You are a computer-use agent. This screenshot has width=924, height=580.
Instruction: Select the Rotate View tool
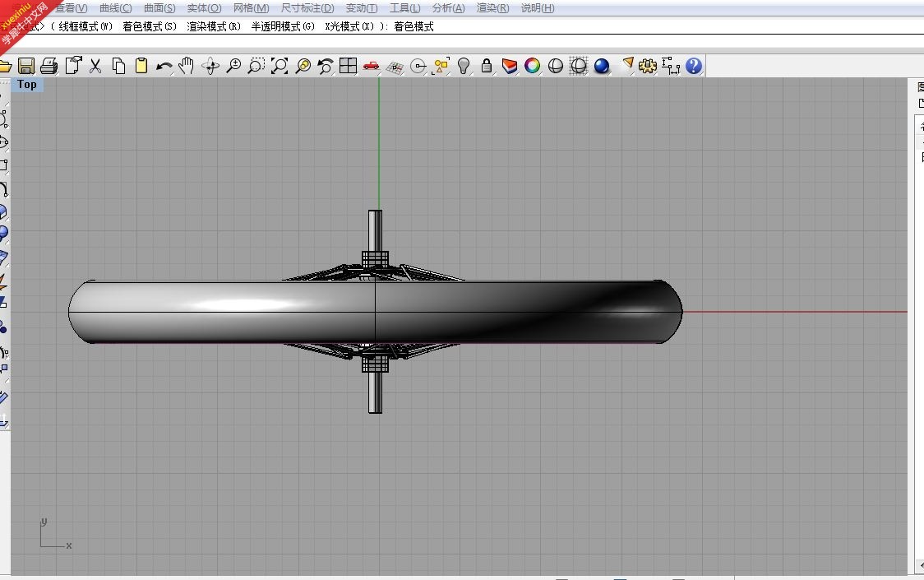point(210,66)
